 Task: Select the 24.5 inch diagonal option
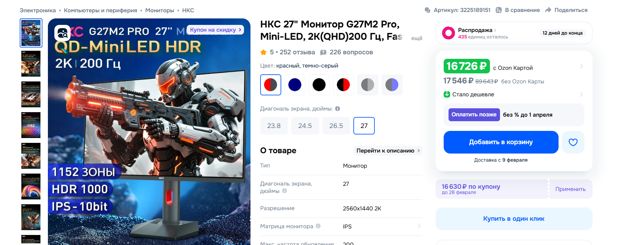click(305, 126)
